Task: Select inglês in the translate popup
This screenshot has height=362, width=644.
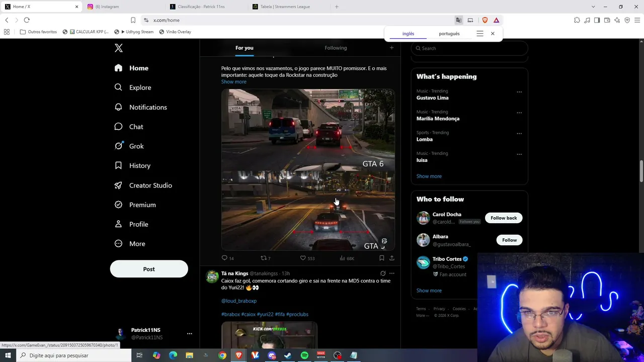Action: tap(408, 34)
